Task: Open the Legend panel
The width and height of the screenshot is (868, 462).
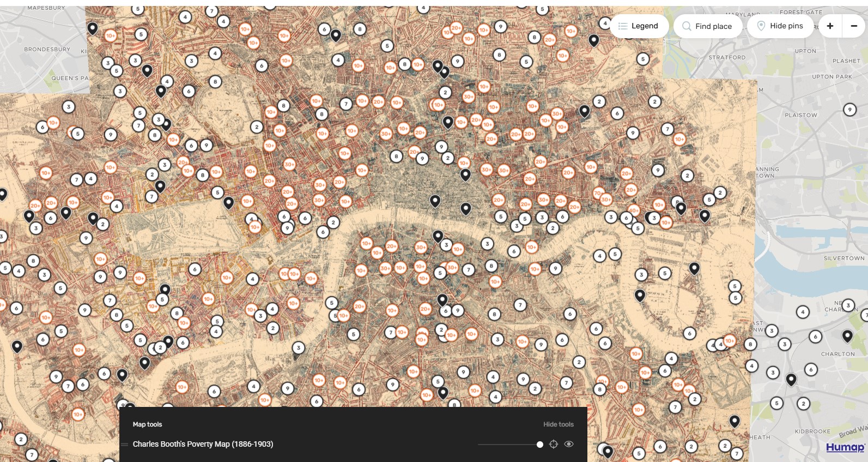Action: tap(639, 26)
